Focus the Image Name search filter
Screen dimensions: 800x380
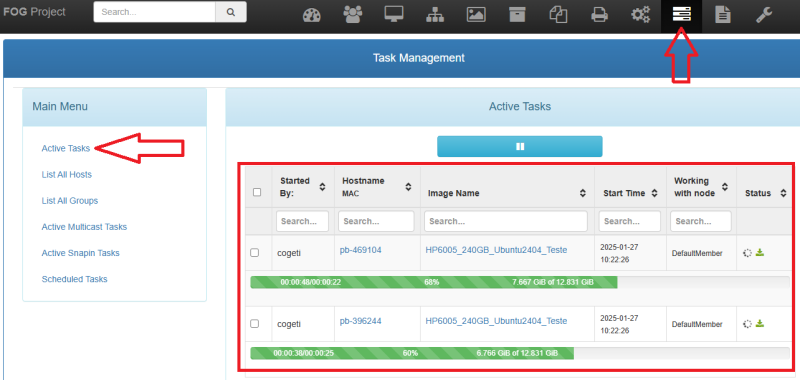pos(506,221)
